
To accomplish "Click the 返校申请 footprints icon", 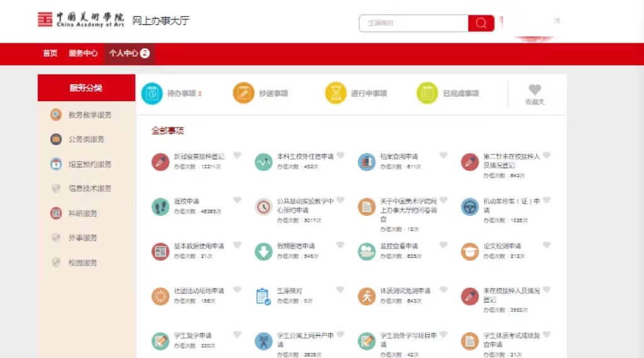I will (x=160, y=207).
